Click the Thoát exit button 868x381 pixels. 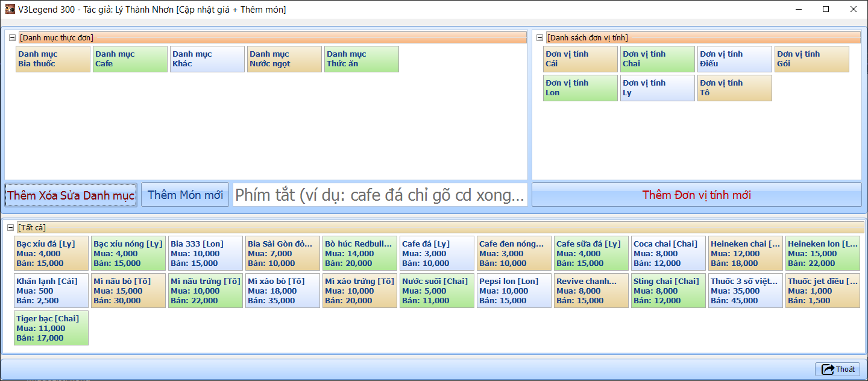coord(838,370)
